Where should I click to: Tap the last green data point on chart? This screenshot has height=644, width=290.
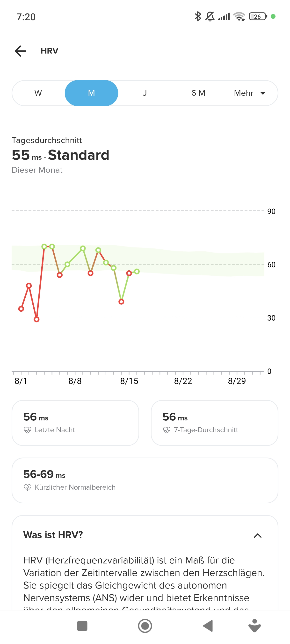tap(137, 271)
